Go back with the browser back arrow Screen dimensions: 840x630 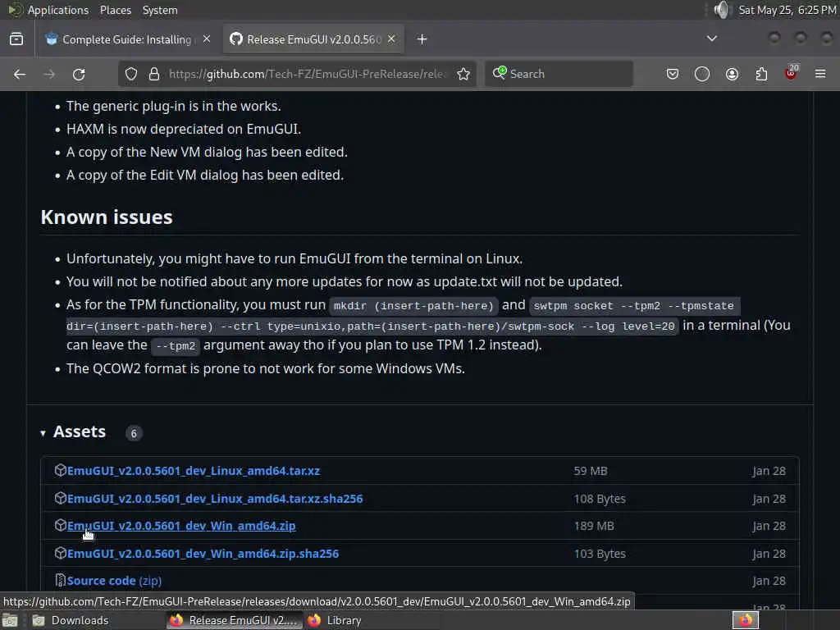(20, 74)
